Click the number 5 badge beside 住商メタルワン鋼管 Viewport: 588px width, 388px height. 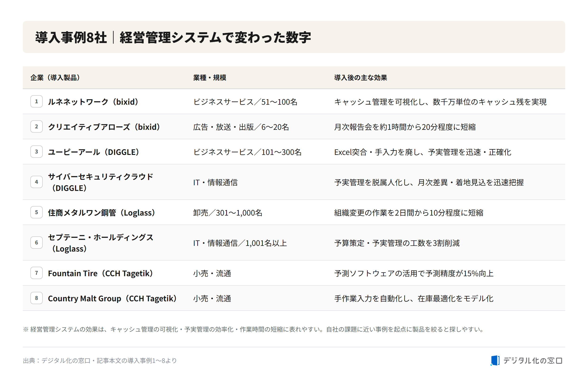pyautogui.click(x=37, y=212)
